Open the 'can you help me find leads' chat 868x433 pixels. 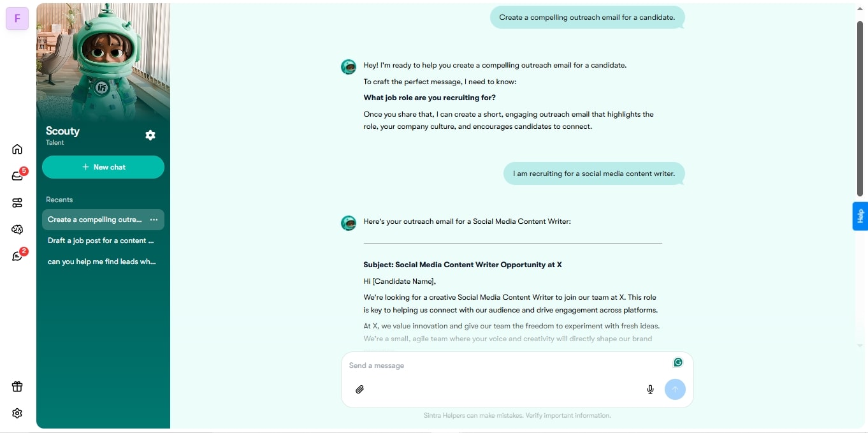102,261
